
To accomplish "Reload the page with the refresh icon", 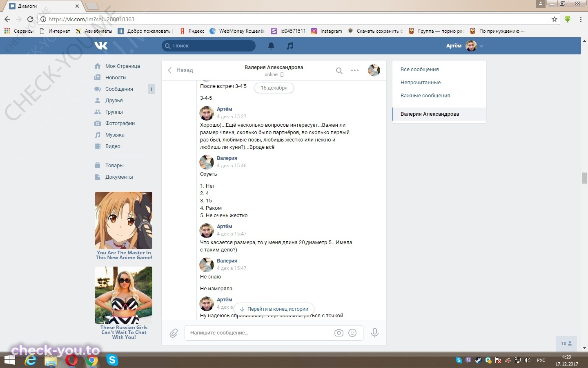I will tap(30, 19).
